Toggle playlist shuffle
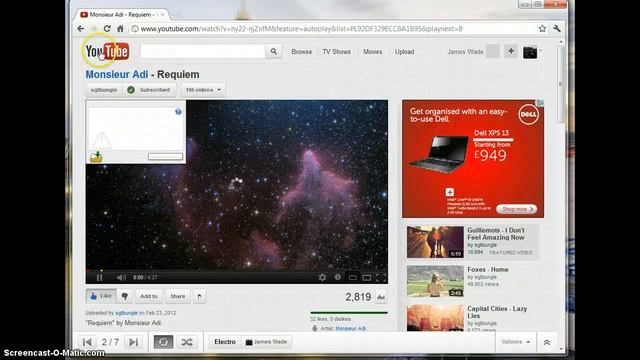Image resolution: width=640 pixels, height=360 pixels. (x=187, y=342)
